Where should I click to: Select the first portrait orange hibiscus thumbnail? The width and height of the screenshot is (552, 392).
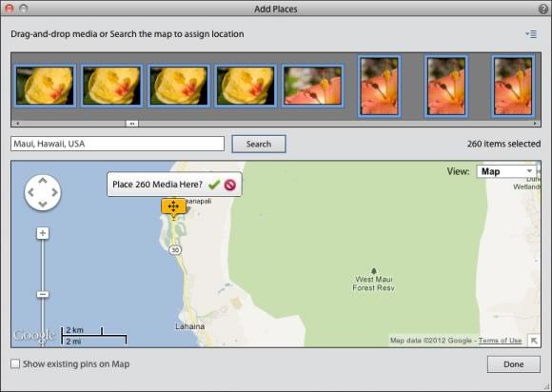[x=379, y=86]
